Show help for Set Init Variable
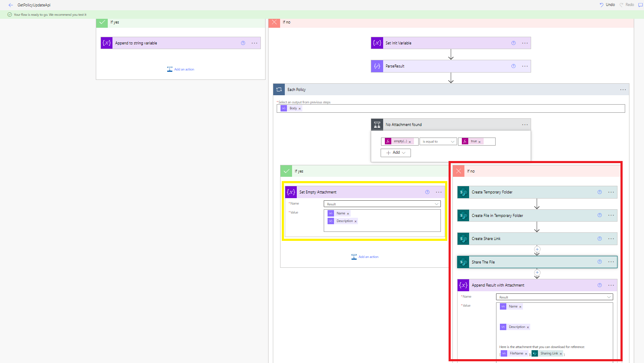Image resolution: width=644 pixels, height=363 pixels. tap(513, 43)
